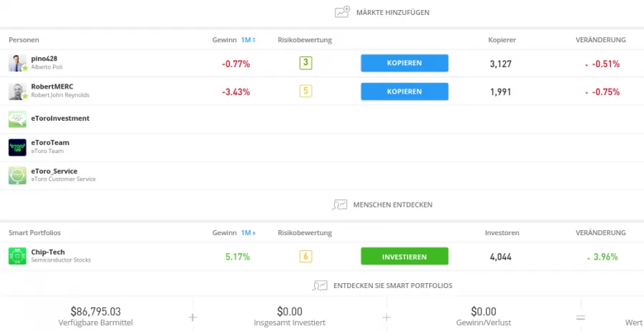Click the Robert John Reynolds subtitle

pos(60,95)
